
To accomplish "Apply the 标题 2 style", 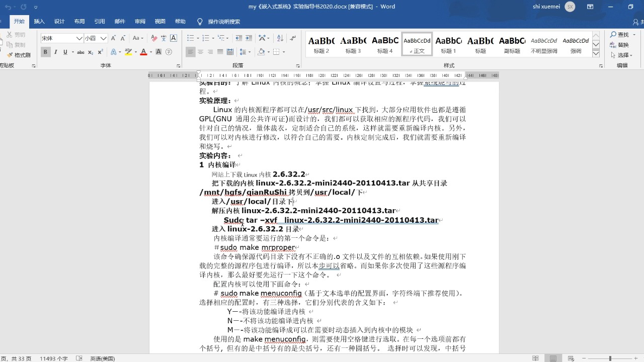I will [x=321, y=44].
